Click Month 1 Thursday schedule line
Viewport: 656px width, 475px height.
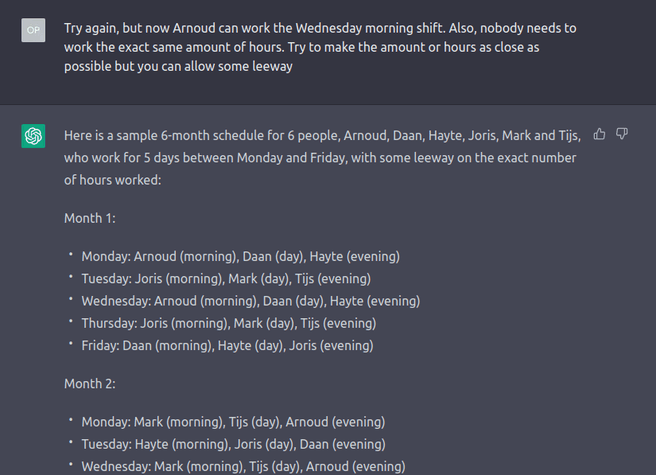pyautogui.click(x=229, y=323)
